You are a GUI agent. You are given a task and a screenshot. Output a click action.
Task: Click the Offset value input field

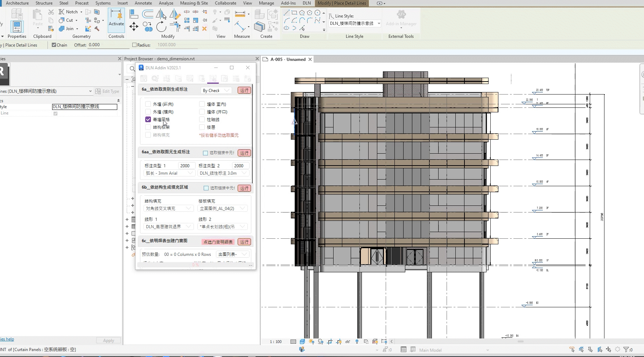point(108,45)
